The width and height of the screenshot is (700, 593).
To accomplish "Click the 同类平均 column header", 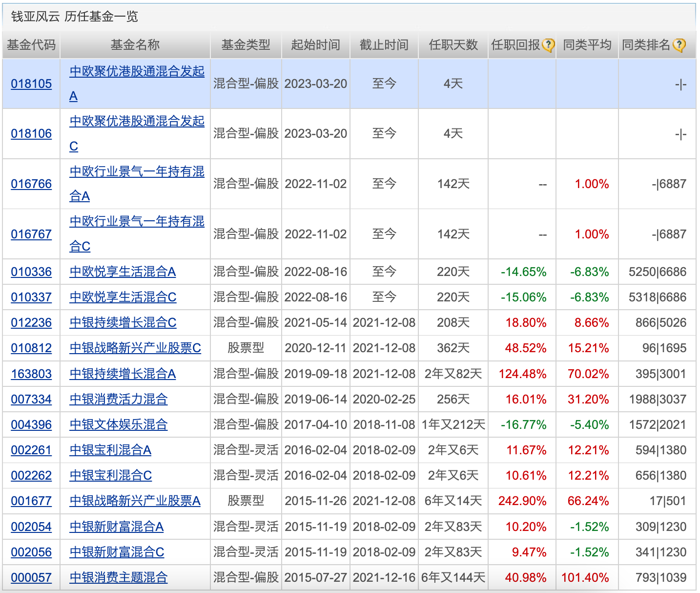I will (x=587, y=45).
